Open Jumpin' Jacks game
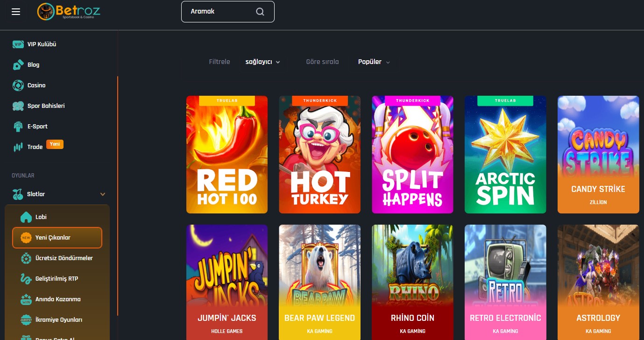The height and width of the screenshot is (340, 644). click(227, 282)
